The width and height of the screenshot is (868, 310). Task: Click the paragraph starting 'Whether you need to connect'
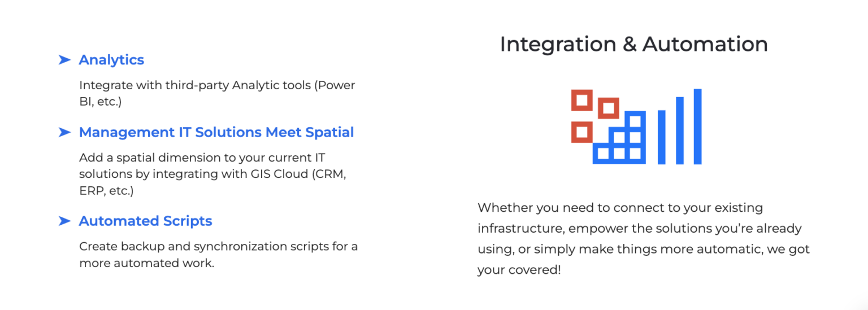[644, 239]
